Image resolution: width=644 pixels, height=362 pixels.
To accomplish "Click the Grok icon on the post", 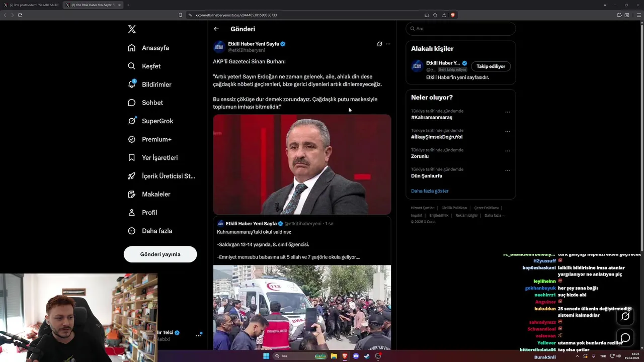I will (379, 44).
